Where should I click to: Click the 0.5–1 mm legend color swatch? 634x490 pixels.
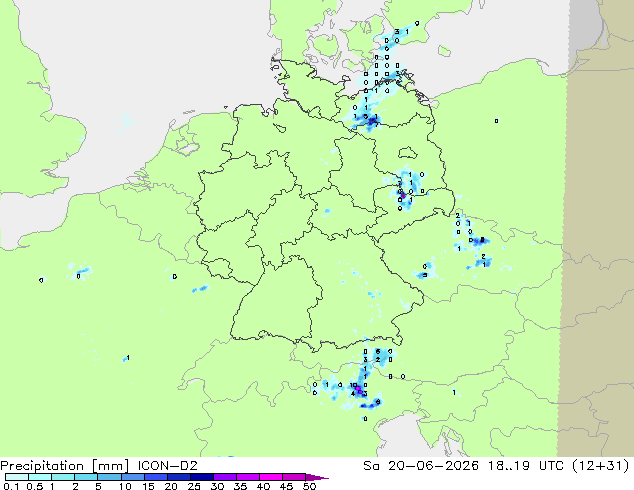click(40, 477)
